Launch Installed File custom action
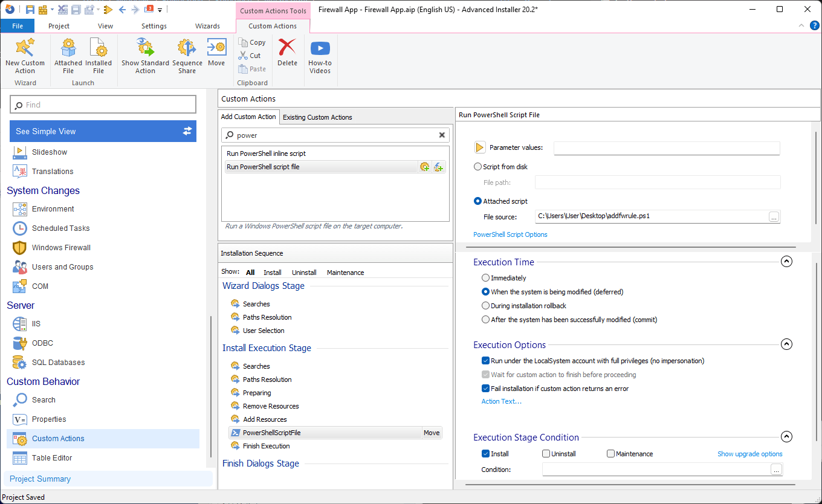This screenshot has height=504, width=822. tap(99, 56)
